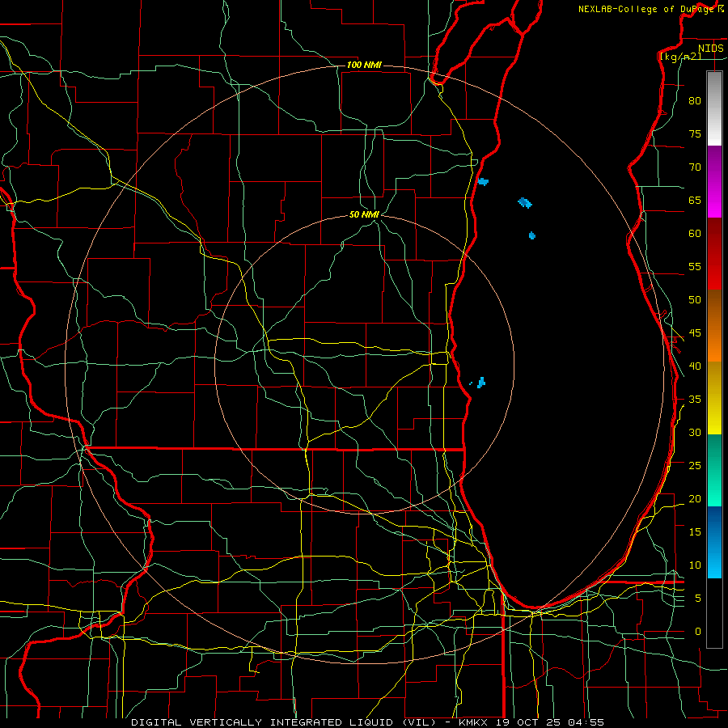Viewport: 728px width, 728px height.
Task: Click the blue segment of the color bar
Action: pos(714,542)
